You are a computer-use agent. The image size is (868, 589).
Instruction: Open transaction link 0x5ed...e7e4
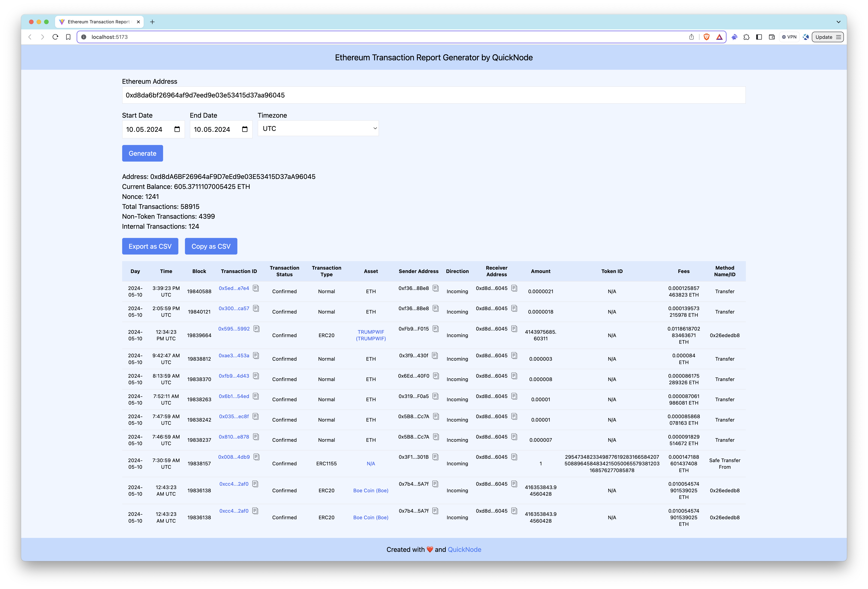tap(234, 288)
